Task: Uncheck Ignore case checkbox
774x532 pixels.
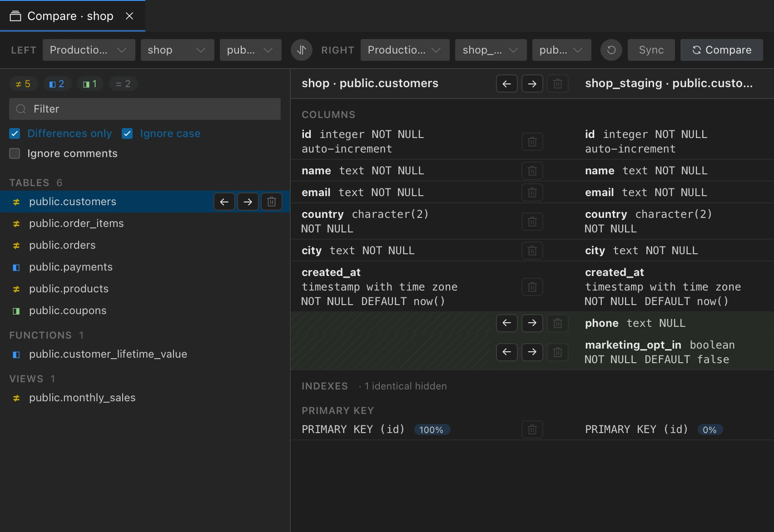Action: click(x=127, y=133)
